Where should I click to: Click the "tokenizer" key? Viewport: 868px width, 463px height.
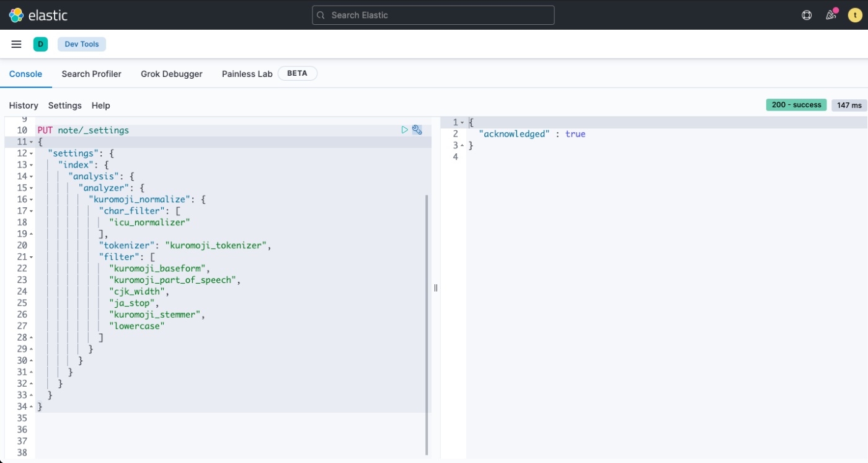click(x=126, y=245)
